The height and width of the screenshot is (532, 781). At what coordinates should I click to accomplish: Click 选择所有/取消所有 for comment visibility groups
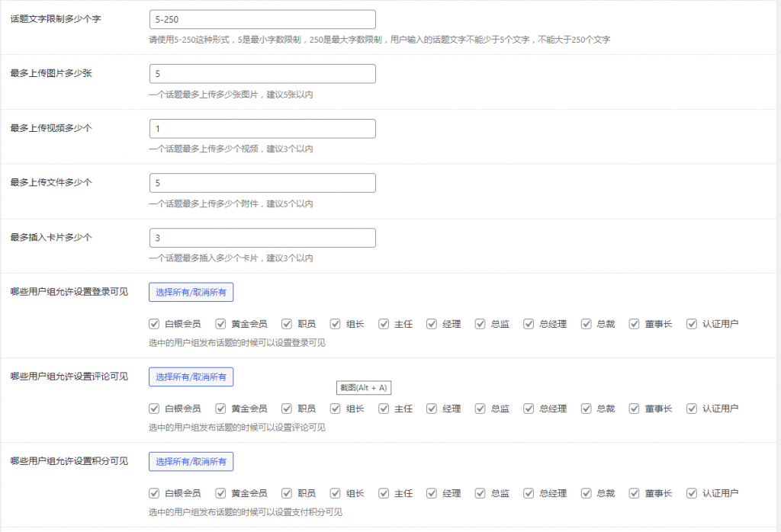pyautogui.click(x=191, y=377)
